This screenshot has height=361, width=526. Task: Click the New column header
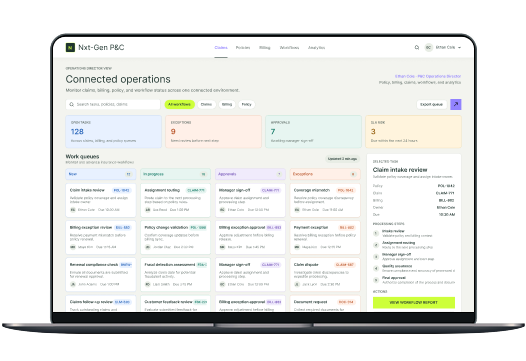coord(101,174)
